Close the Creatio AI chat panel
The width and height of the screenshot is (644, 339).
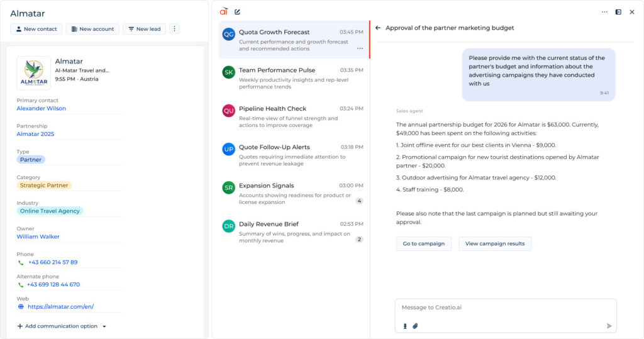(632, 12)
